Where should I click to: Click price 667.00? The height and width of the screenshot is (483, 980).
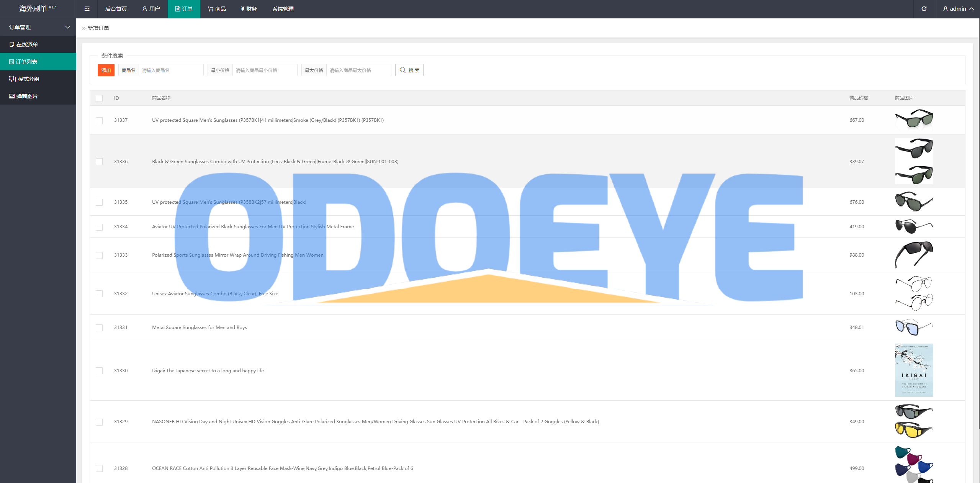pyautogui.click(x=857, y=120)
